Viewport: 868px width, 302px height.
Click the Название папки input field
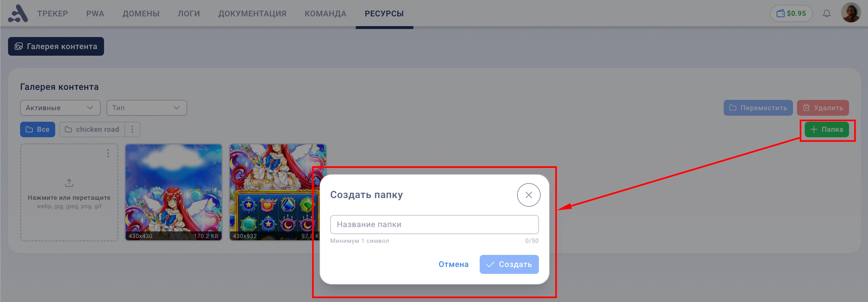[x=434, y=224]
